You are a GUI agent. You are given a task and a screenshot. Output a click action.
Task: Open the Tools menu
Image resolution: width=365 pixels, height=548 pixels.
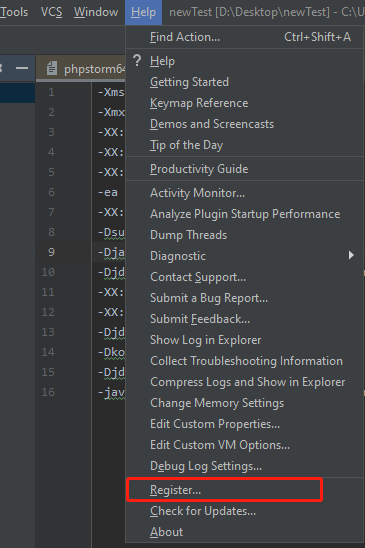14,12
